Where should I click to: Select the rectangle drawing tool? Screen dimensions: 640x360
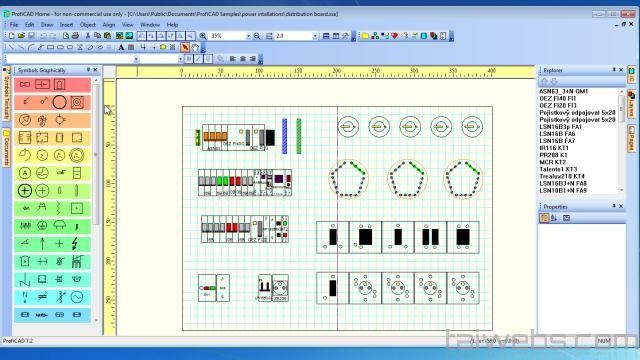pos(51,47)
